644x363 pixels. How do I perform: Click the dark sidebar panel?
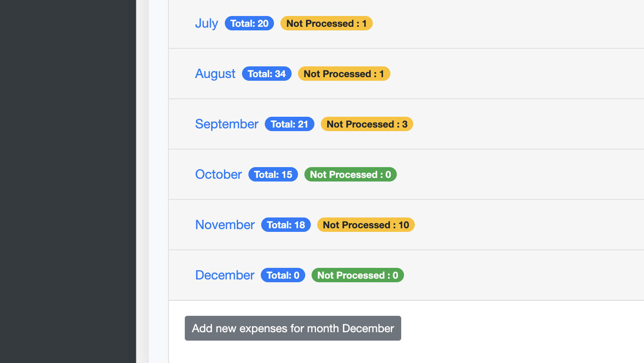tap(68, 180)
